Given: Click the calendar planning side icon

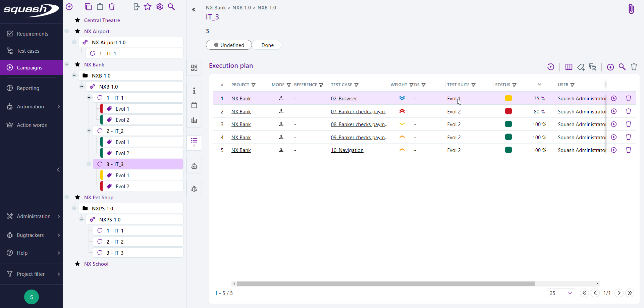Looking at the screenshot, I should [x=194, y=105].
